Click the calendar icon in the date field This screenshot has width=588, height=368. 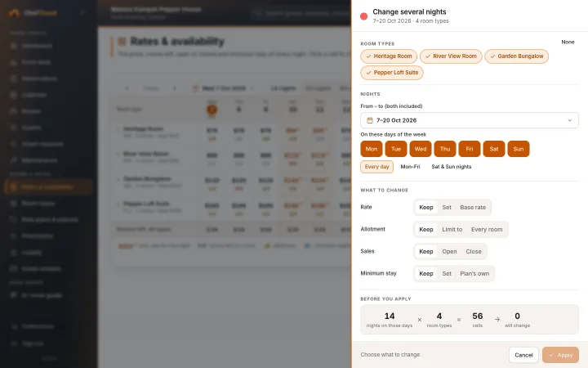[x=370, y=120]
